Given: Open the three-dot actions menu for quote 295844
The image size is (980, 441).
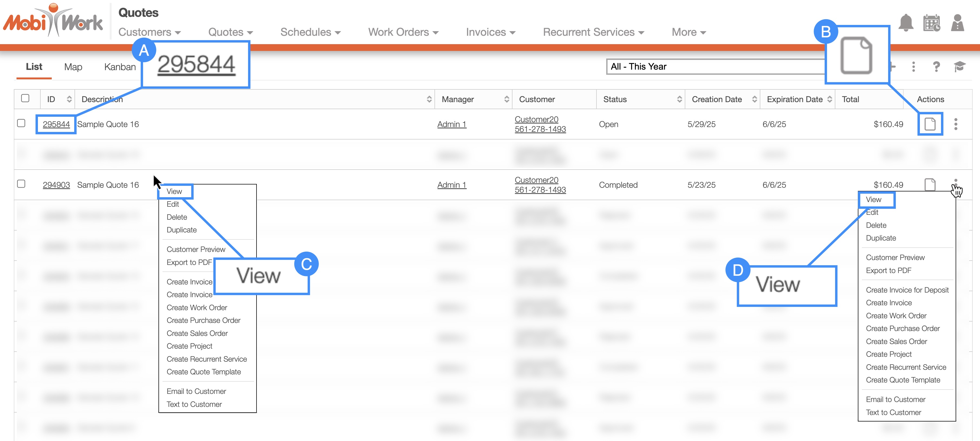Looking at the screenshot, I should pyautogui.click(x=956, y=124).
